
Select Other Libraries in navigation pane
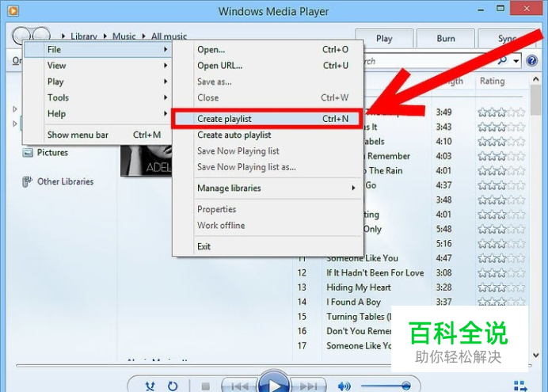pyautogui.click(x=66, y=181)
